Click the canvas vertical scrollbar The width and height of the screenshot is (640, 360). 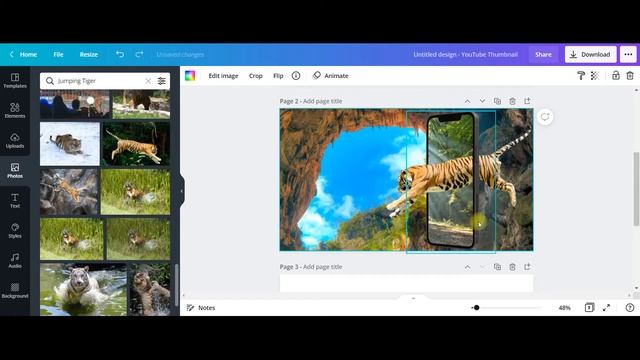click(x=636, y=188)
